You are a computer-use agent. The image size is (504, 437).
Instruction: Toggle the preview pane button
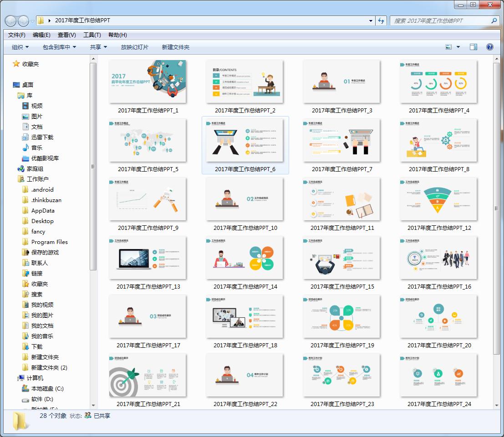click(473, 47)
